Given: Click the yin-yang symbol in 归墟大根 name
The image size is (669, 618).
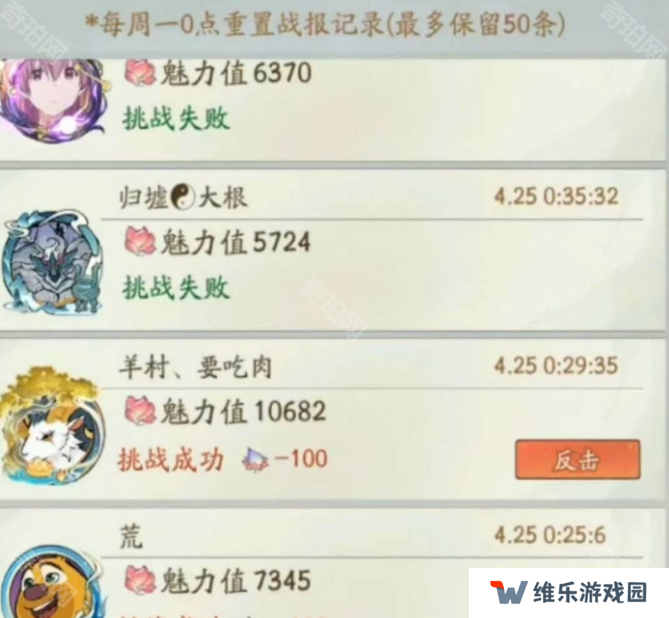Looking at the screenshot, I should pos(183,197).
